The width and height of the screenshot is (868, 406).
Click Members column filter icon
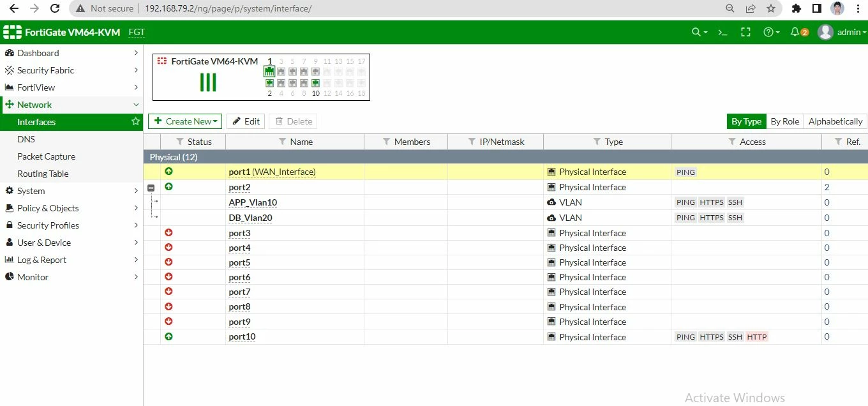click(x=386, y=142)
